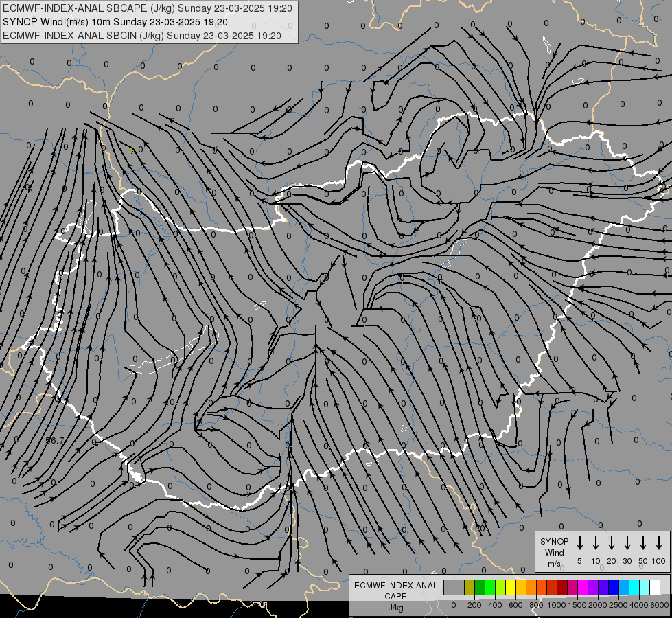Screen dimensions: 672x618
Task: Click the 50 m/s wind arrow in legend
Action: (643, 543)
